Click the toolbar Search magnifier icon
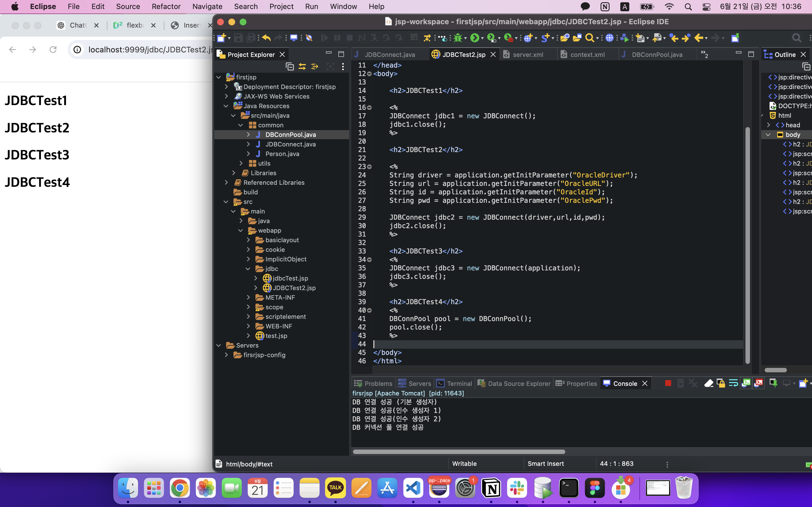812x507 pixels. click(x=590, y=38)
